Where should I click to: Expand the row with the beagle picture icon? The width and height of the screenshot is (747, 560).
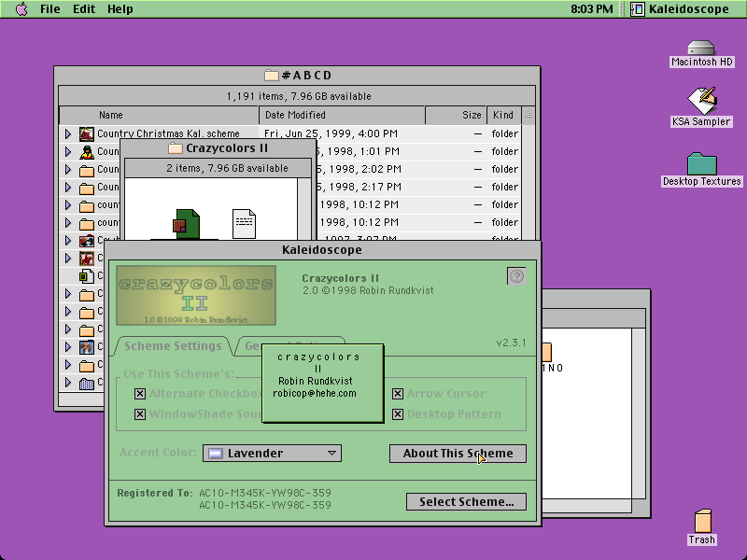pos(68,346)
